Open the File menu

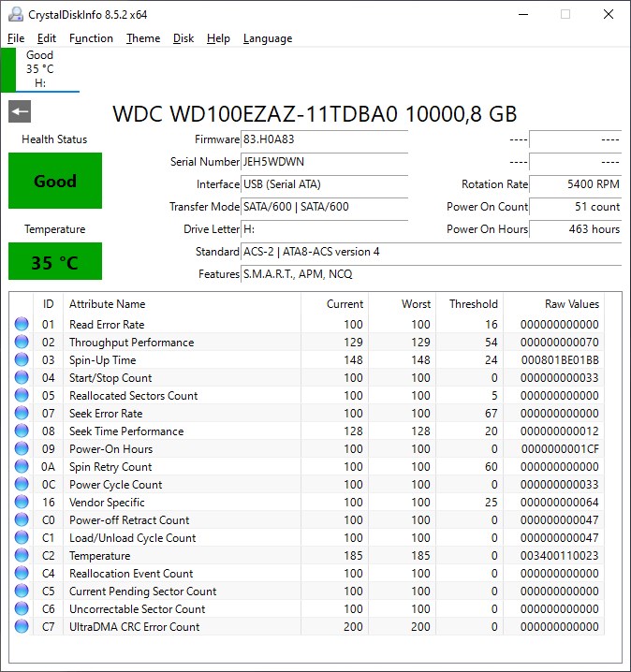(16, 38)
